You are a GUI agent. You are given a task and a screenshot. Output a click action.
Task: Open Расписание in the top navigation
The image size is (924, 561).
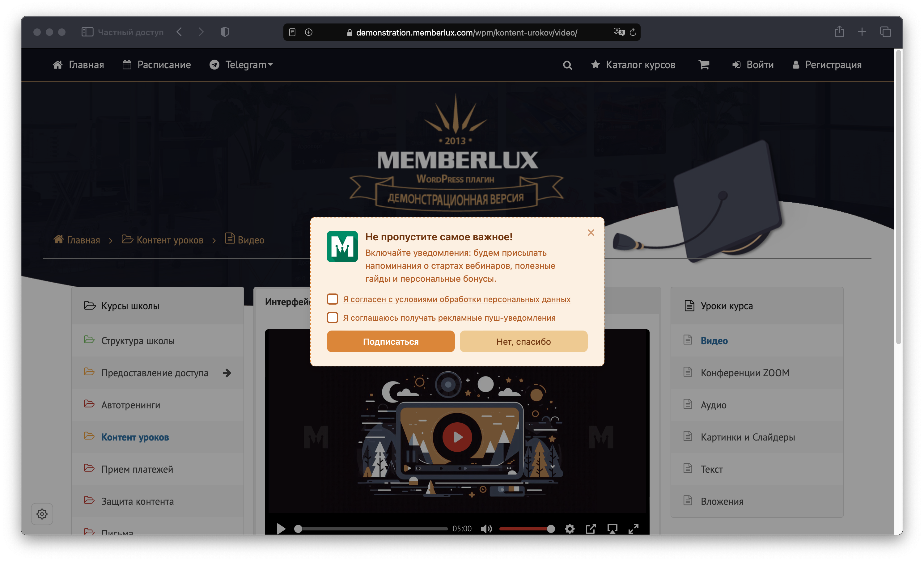point(157,65)
